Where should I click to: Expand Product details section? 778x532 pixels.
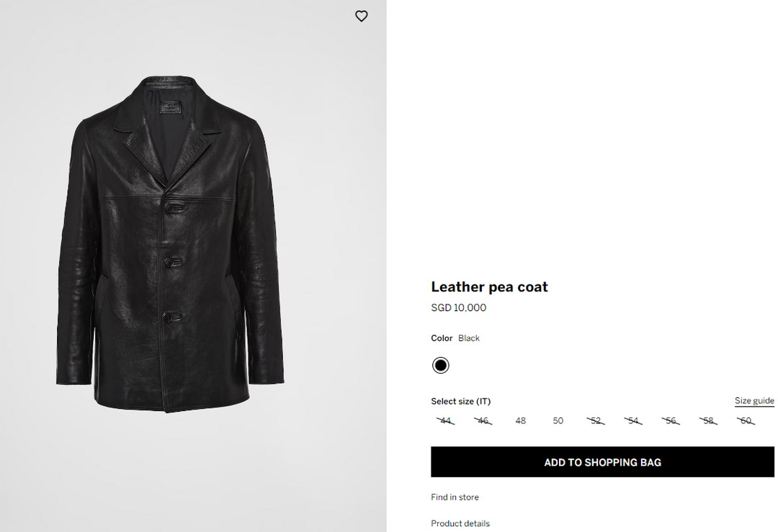pyautogui.click(x=460, y=523)
